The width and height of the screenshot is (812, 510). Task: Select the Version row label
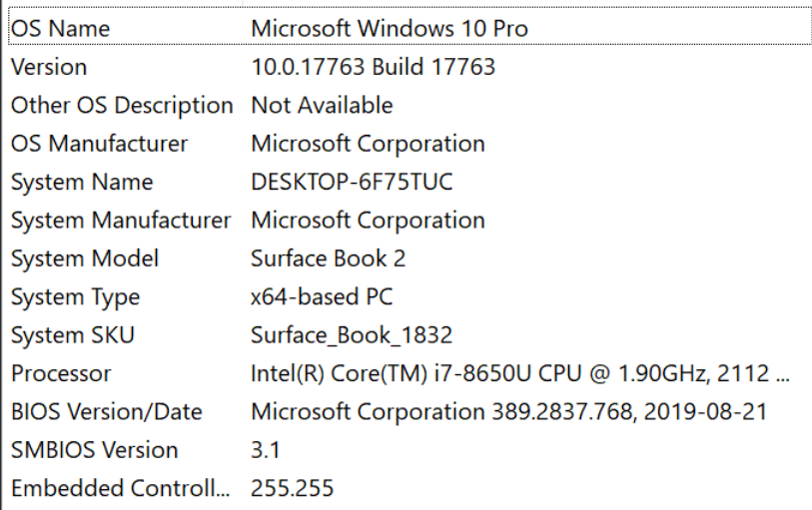click(x=49, y=67)
